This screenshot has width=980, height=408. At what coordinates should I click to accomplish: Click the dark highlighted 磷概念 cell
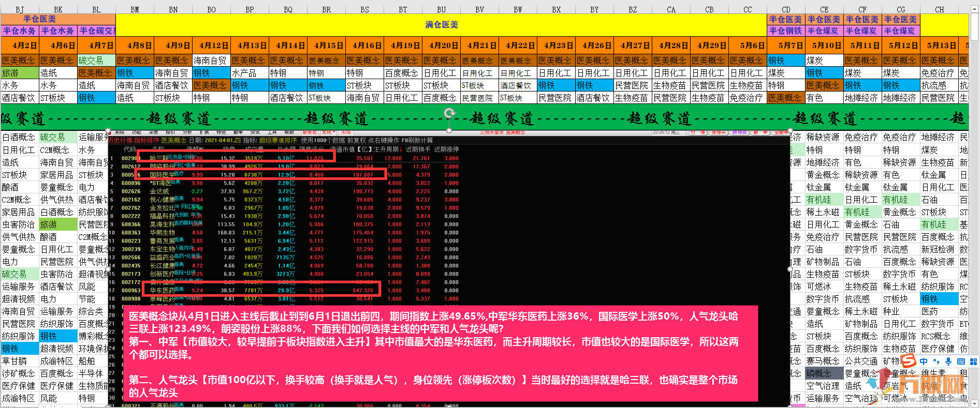[824, 373]
